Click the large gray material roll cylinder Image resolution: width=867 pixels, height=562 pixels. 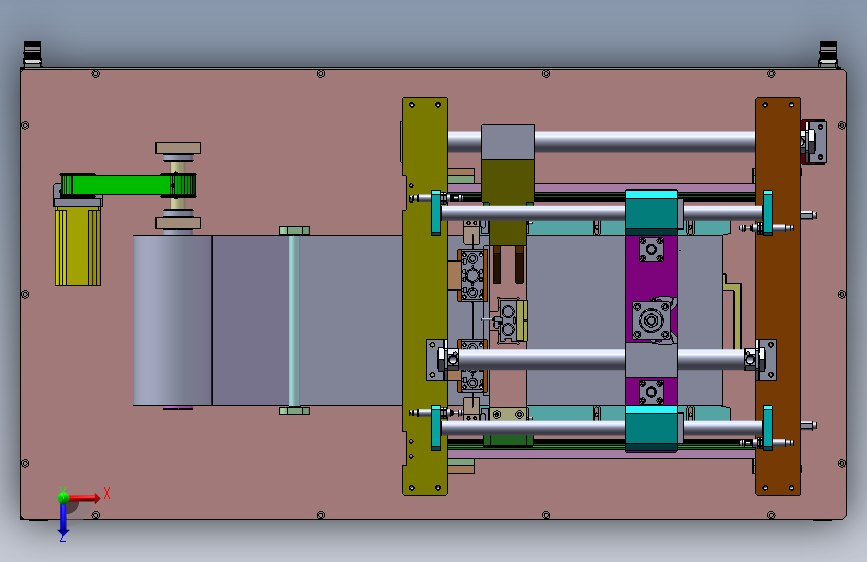172,320
